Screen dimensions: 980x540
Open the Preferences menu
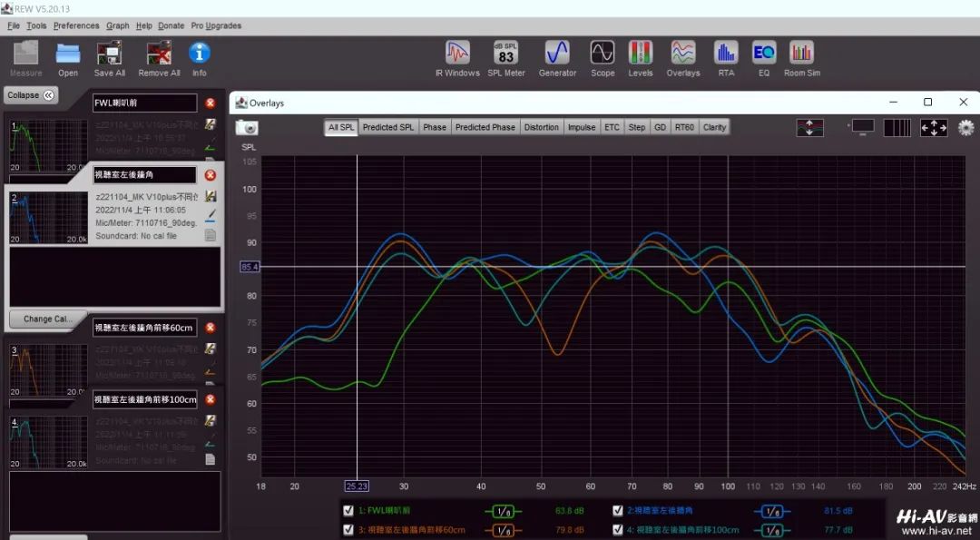[x=76, y=25]
